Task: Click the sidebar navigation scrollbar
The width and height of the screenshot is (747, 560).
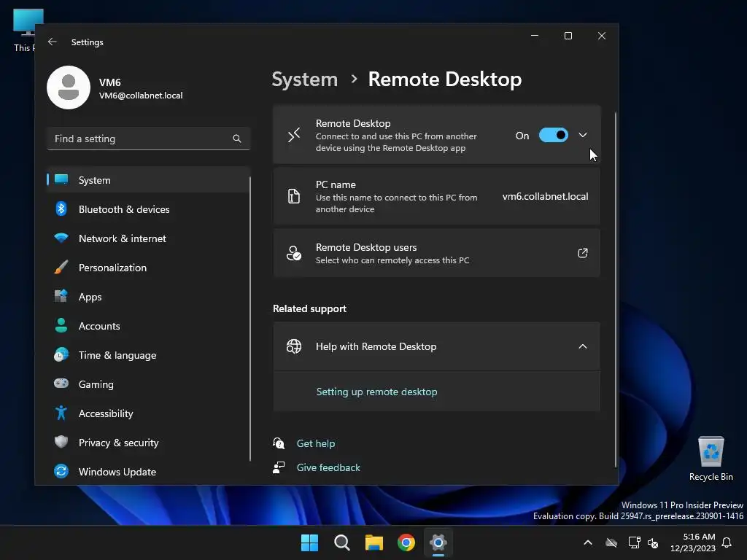Action: 250,318
